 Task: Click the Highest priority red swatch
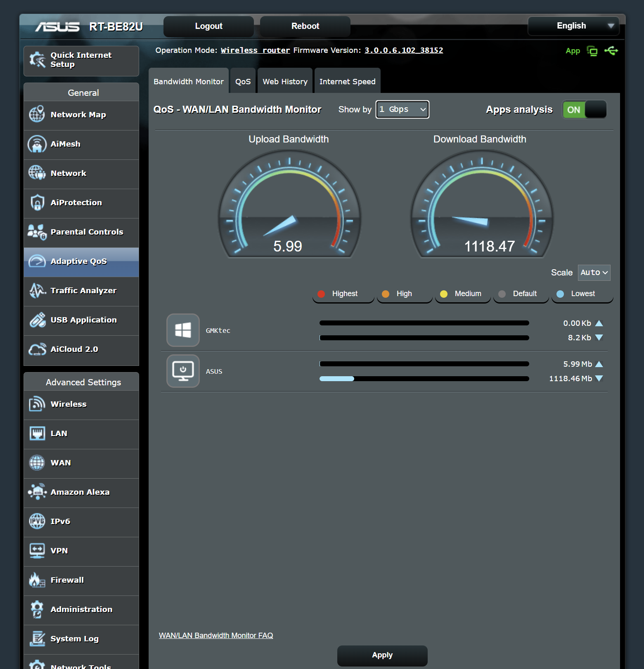click(x=321, y=294)
